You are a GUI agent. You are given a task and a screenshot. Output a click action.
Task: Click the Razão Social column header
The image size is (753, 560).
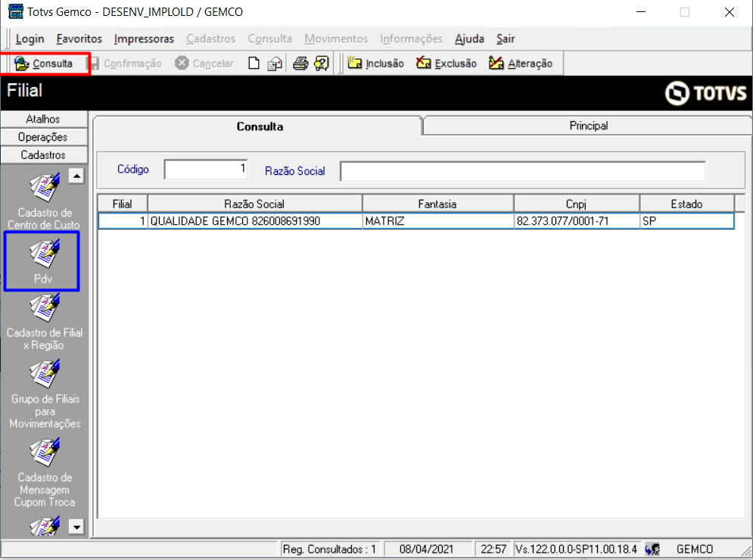click(254, 204)
